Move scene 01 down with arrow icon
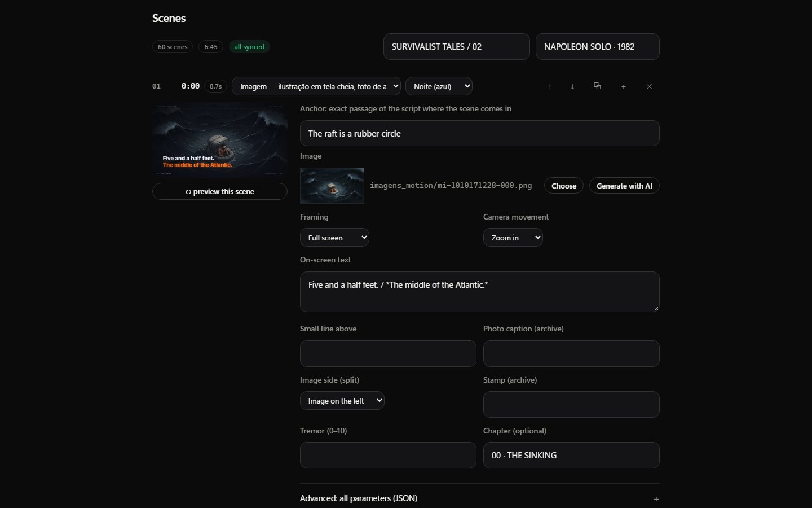This screenshot has height=508, width=812. tap(572, 86)
